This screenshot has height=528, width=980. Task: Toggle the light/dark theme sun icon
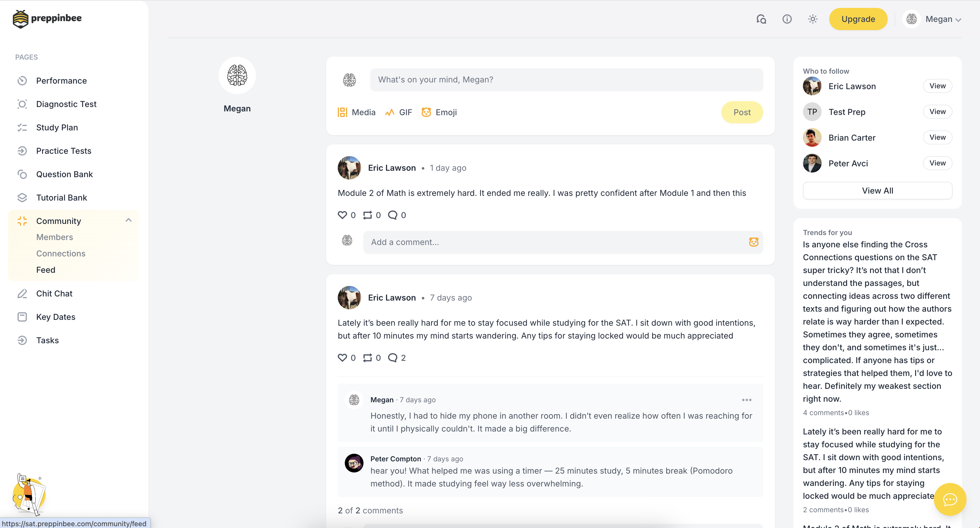813,19
